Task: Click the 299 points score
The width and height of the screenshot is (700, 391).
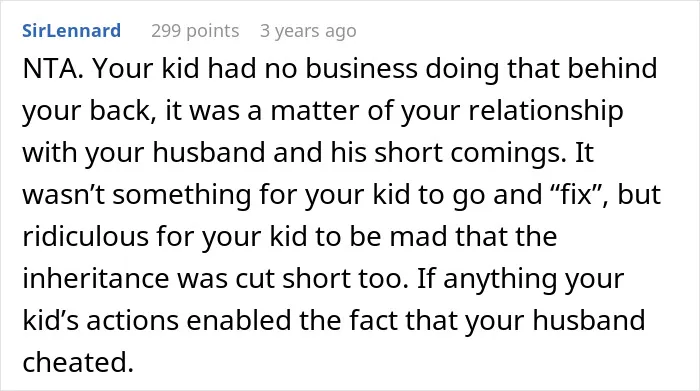Action: (x=195, y=31)
